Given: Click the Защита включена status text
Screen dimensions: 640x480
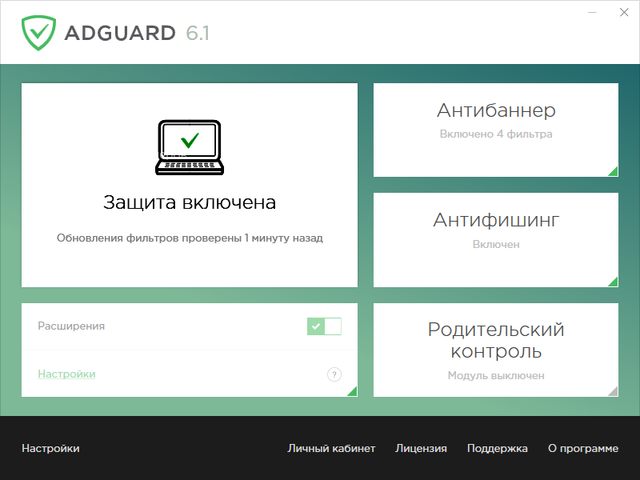Looking at the screenshot, I should (189, 202).
